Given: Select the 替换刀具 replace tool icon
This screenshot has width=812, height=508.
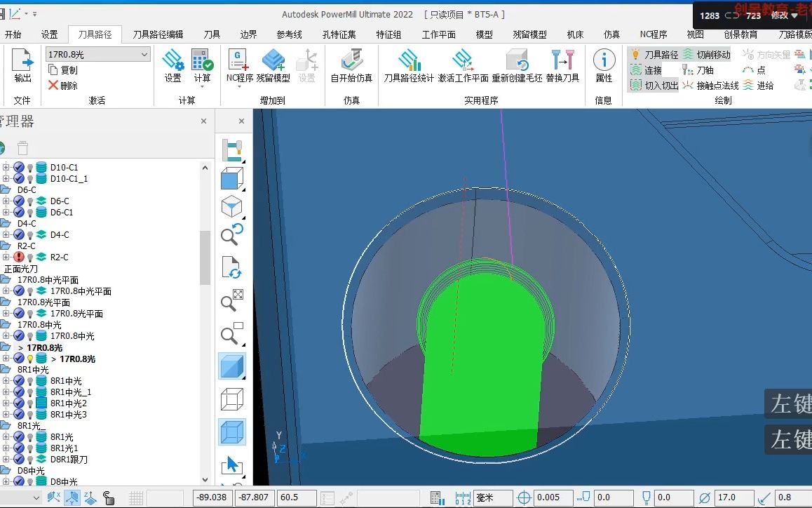Looking at the screenshot, I should tap(562, 65).
